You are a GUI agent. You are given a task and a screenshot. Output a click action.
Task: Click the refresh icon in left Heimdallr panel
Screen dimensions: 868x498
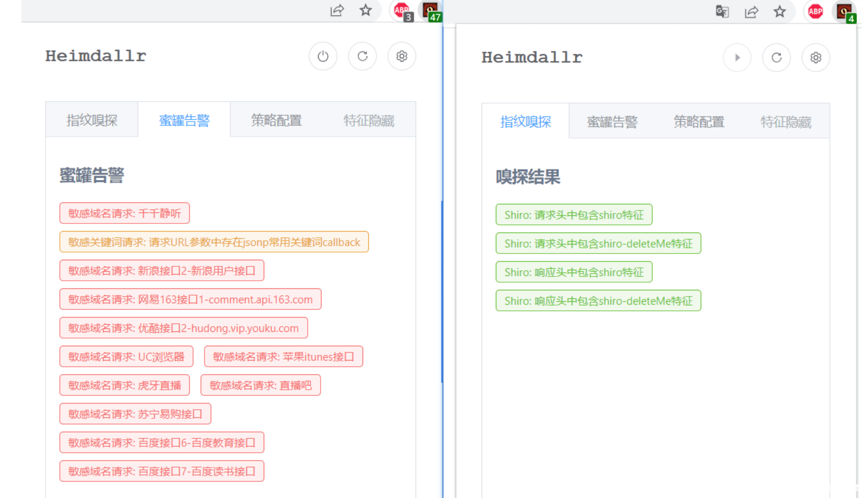click(x=362, y=56)
